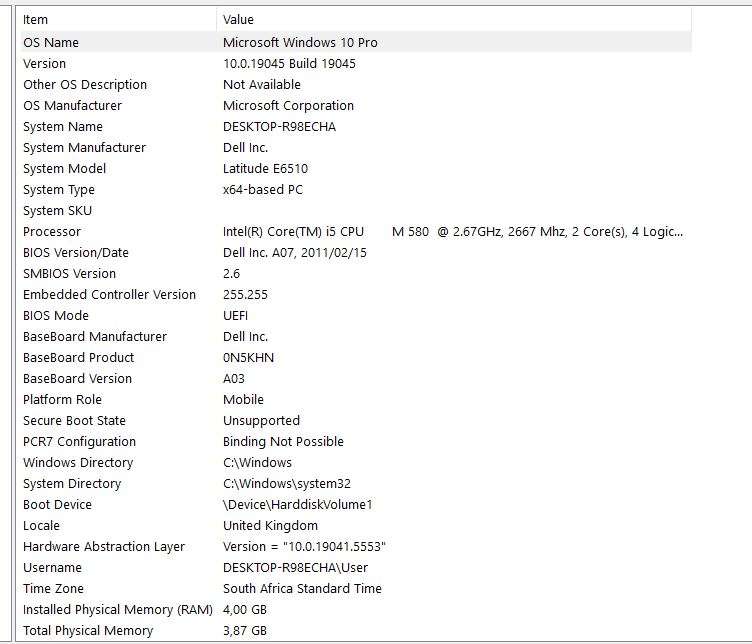Click the 10.0.19045 Build 19045 value
752x644 pixels.
pos(289,63)
